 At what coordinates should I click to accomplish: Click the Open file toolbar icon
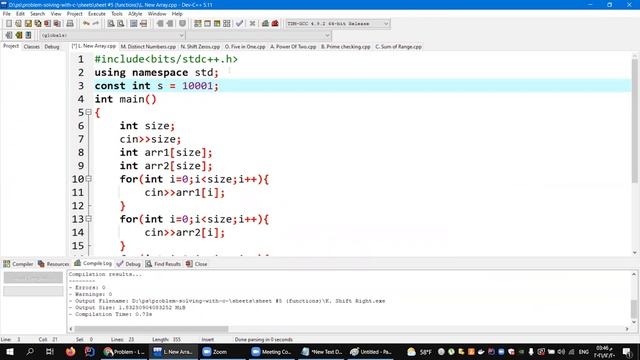pos(18,24)
